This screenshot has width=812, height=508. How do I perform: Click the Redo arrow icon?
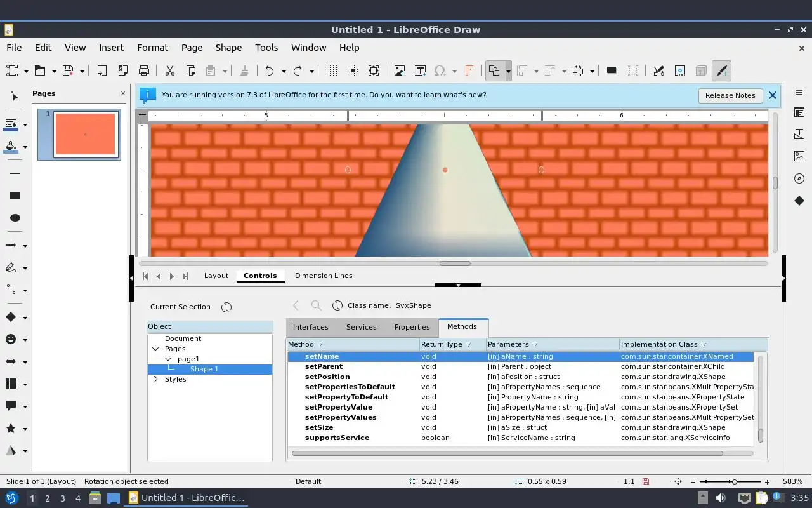297,70
